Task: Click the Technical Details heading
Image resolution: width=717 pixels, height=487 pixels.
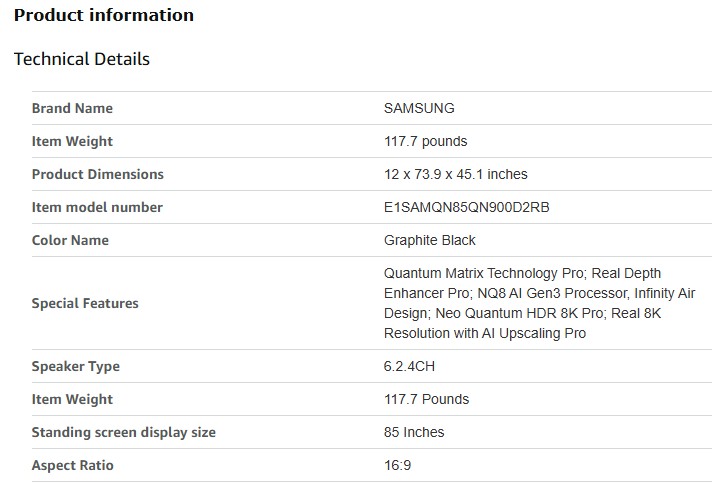Action: (x=82, y=59)
